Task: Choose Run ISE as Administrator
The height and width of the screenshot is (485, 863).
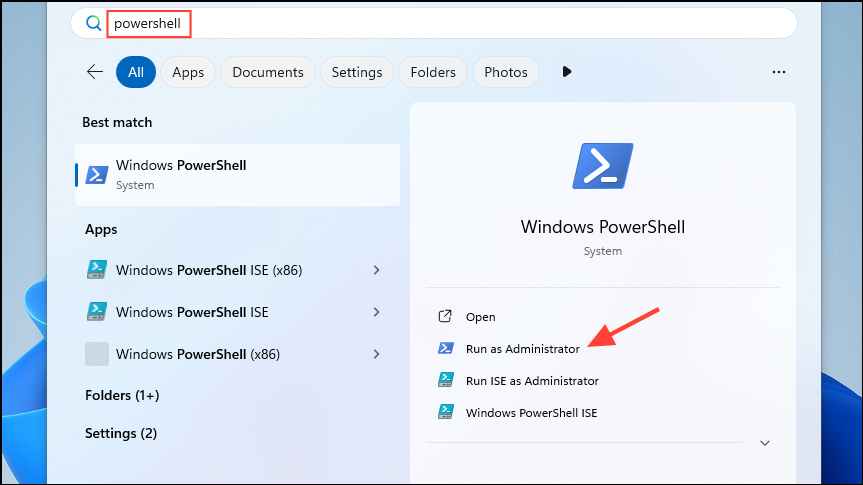Action: point(532,381)
